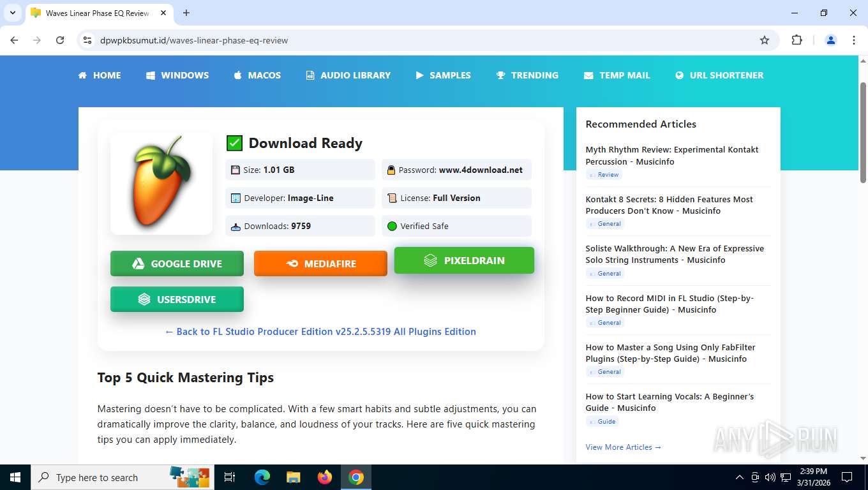Open File Explorer from the taskbar

[x=293, y=477]
